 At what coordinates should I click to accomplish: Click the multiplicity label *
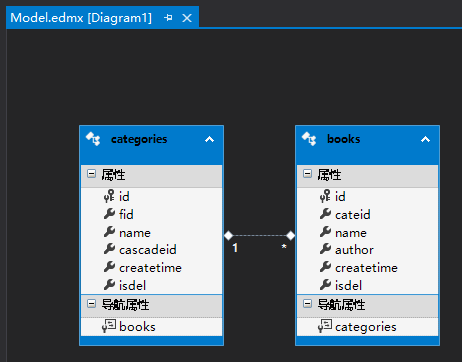coord(284,247)
